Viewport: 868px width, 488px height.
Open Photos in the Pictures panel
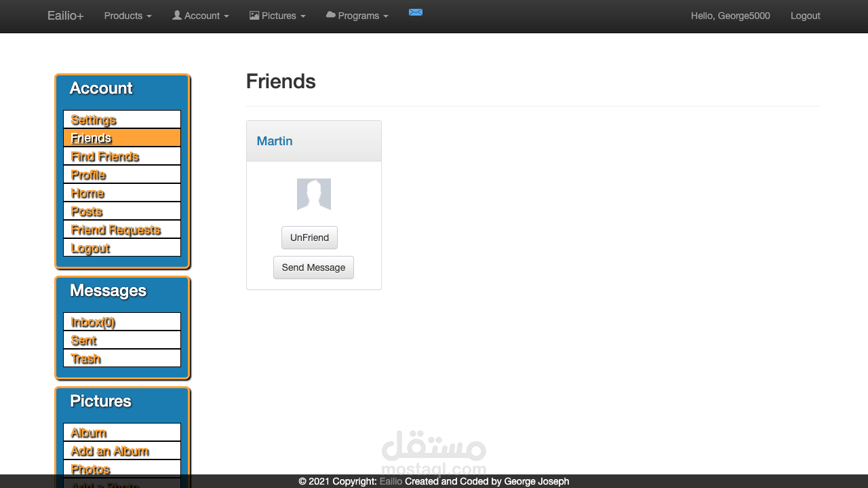(x=122, y=469)
